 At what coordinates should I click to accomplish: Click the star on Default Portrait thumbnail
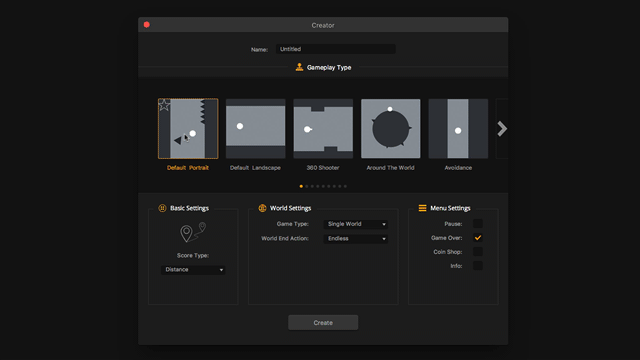[x=164, y=105]
